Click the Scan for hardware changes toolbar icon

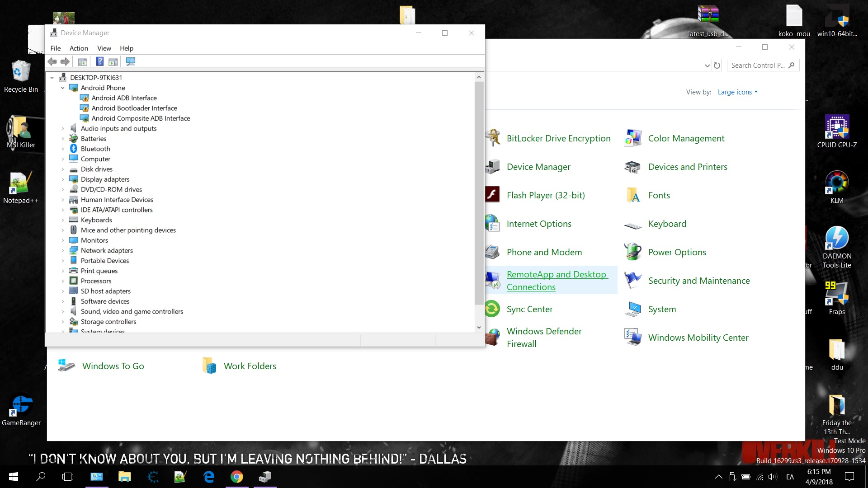coord(131,61)
